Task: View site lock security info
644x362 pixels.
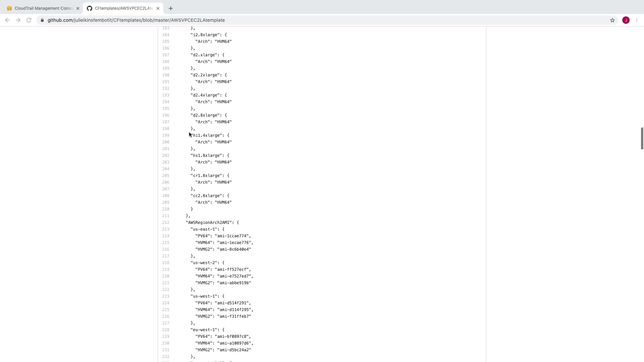Action: pos(42,20)
